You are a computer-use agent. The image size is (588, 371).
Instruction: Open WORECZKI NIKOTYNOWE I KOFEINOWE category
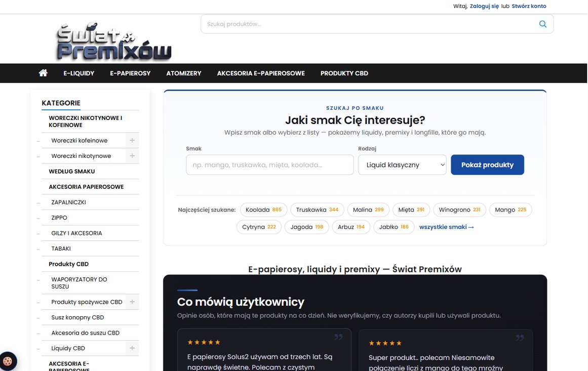[x=86, y=121]
